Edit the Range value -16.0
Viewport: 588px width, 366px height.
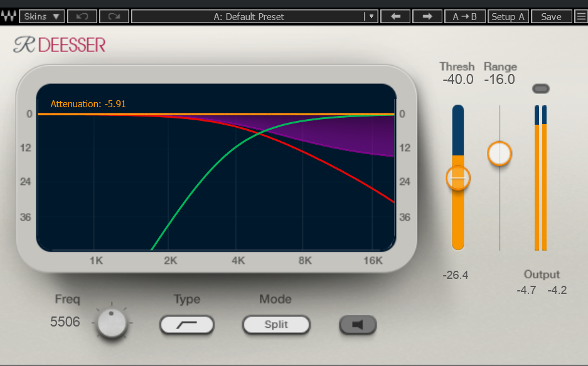pyautogui.click(x=500, y=80)
